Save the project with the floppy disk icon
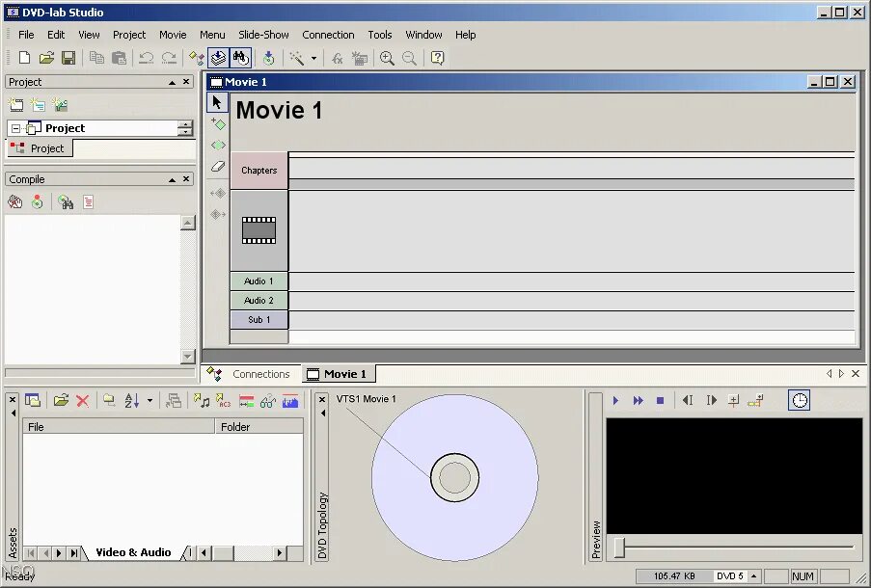871x588 pixels. (x=68, y=58)
